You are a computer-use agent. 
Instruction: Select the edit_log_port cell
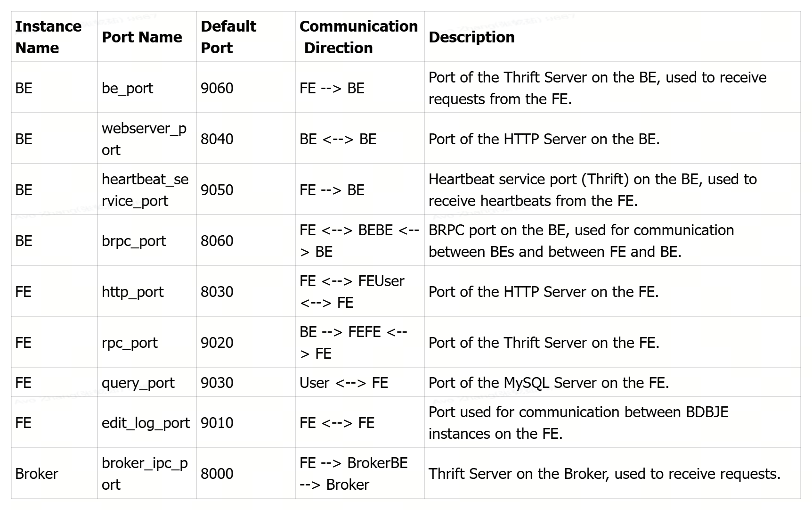pyautogui.click(x=146, y=423)
